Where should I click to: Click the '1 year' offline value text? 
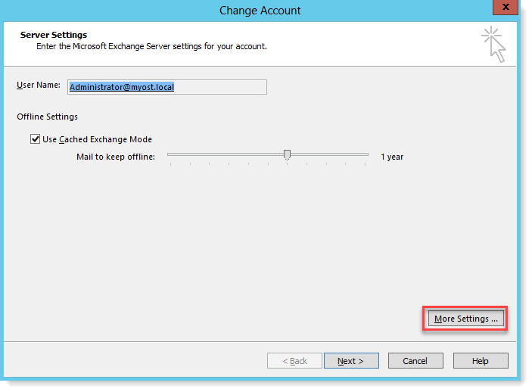pyautogui.click(x=392, y=157)
